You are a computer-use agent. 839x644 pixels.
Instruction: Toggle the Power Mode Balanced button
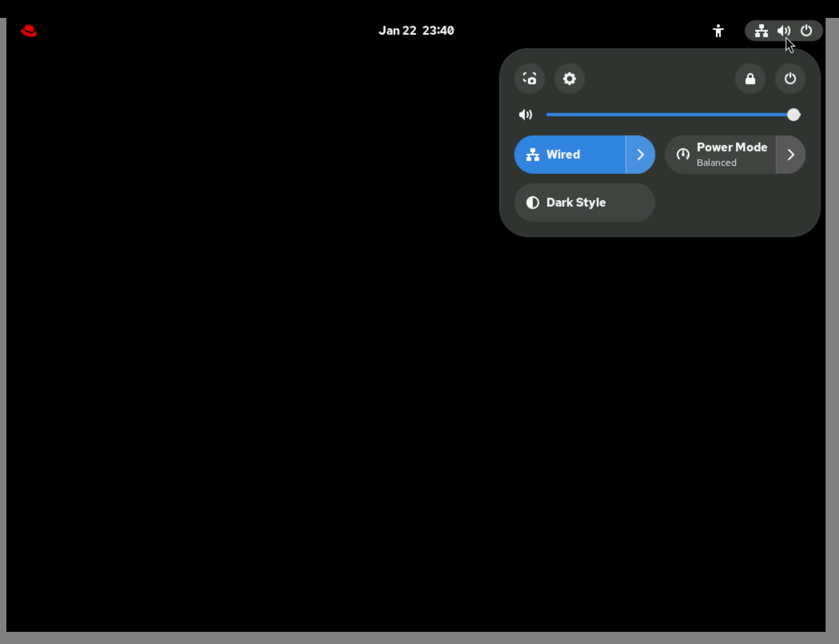click(720, 155)
